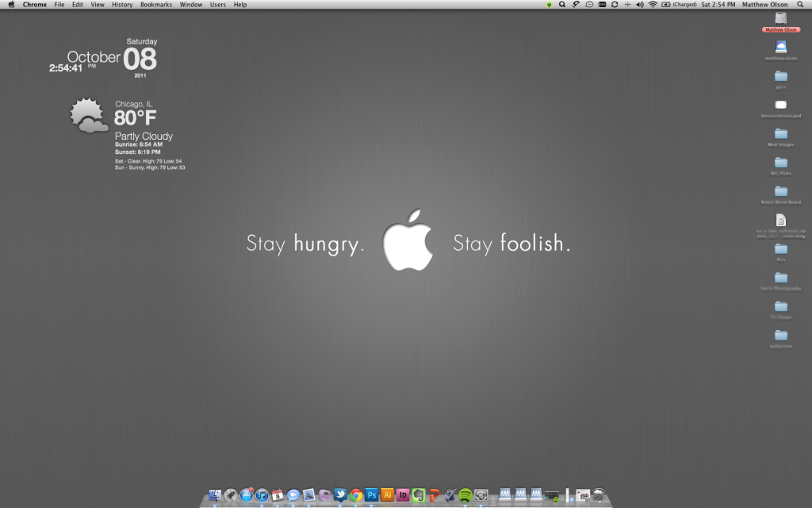This screenshot has height=508, width=812.
Task: Launch Illustrator from the Dock
Action: tap(387, 495)
